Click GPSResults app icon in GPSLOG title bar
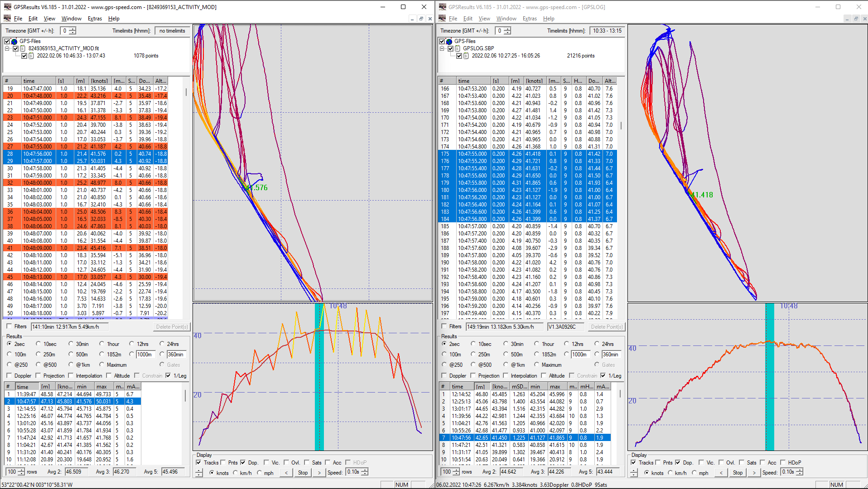 coord(442,7)
